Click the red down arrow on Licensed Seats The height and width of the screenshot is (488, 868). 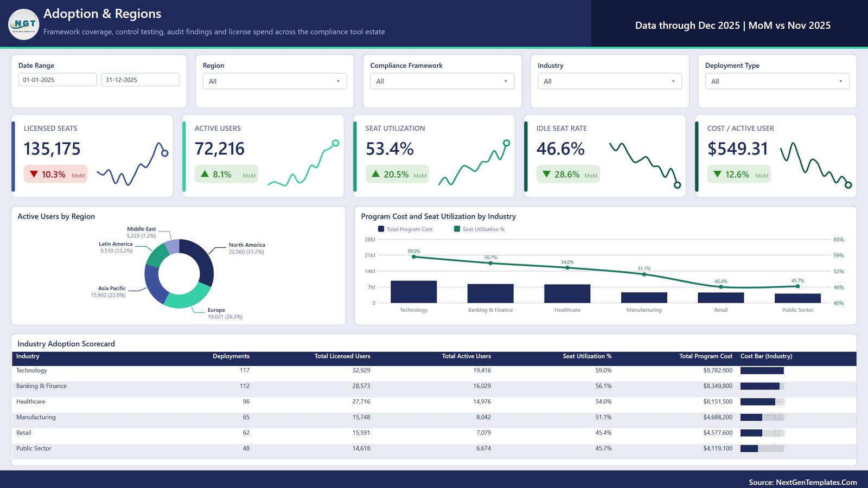click(34, 174)
